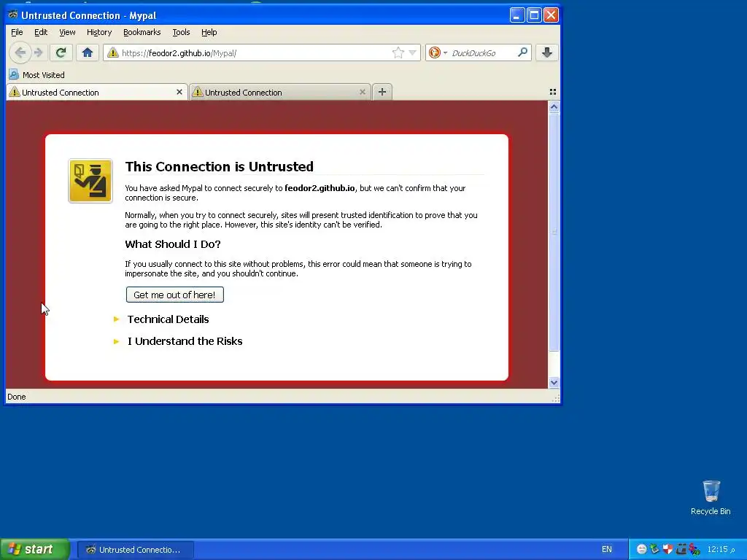The width and height of the screenshot is (747, 560).
Task: Expand the Technical Details section
Action: 168,319
